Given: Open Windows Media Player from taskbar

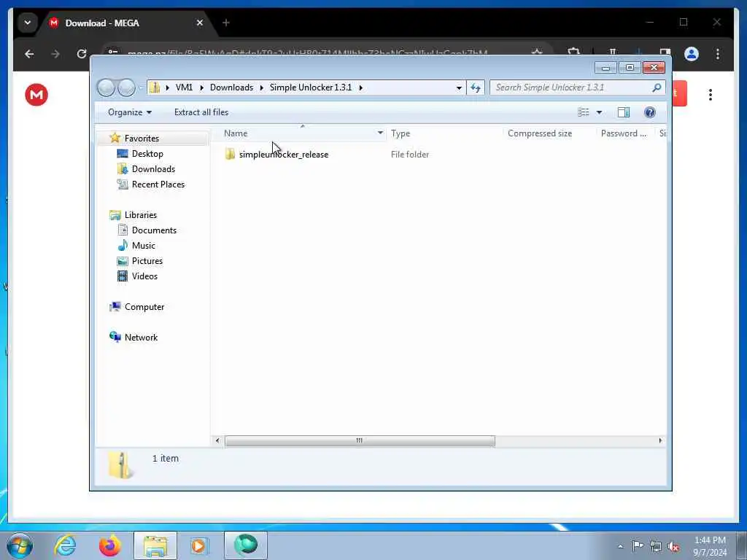Looking at the screenshot, I should pos(199,545).
